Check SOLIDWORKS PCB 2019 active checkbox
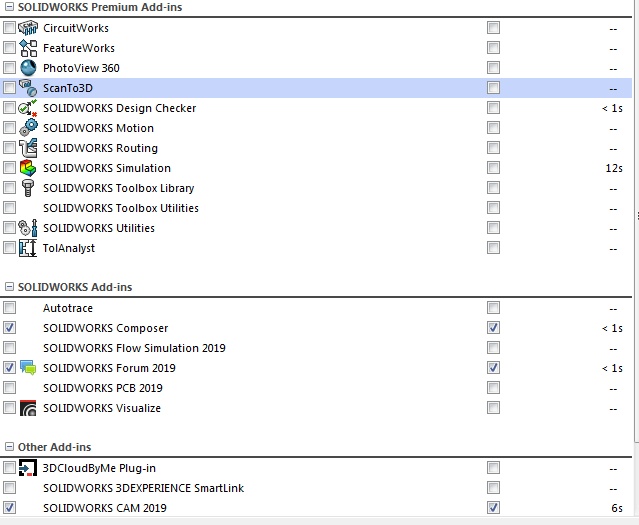The width and height of the screenshot is (639, 525). click(9, 388)
